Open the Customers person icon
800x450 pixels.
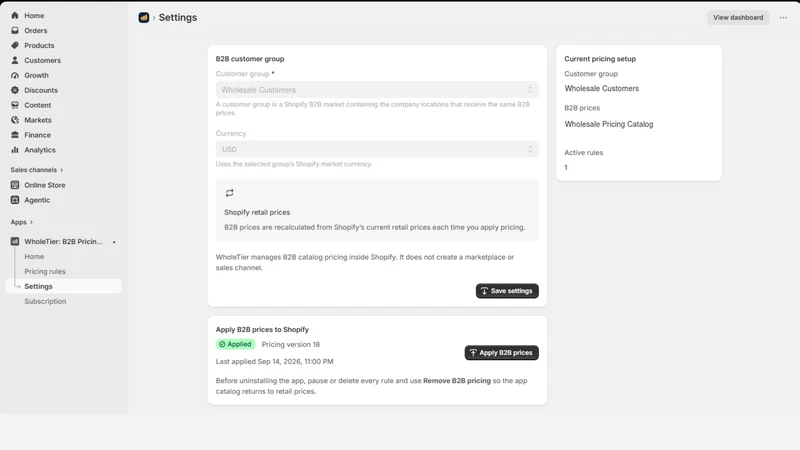[x=15, y=60]
